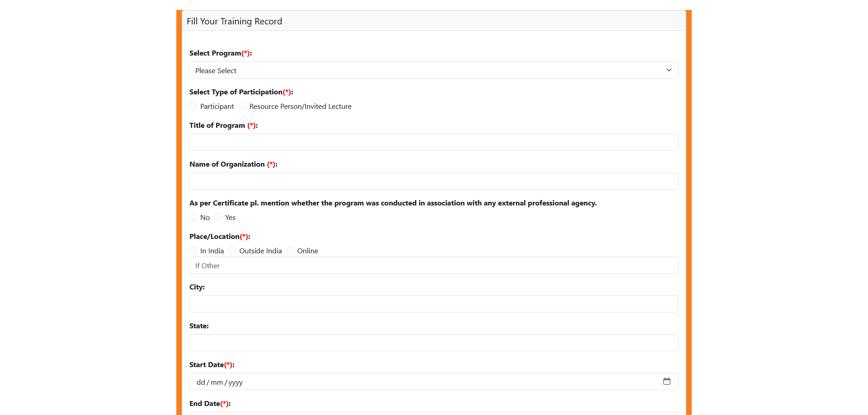Focus the Name of Organization field
The width and height of the screenshot is (868, 415).
(x=434, y=181)
